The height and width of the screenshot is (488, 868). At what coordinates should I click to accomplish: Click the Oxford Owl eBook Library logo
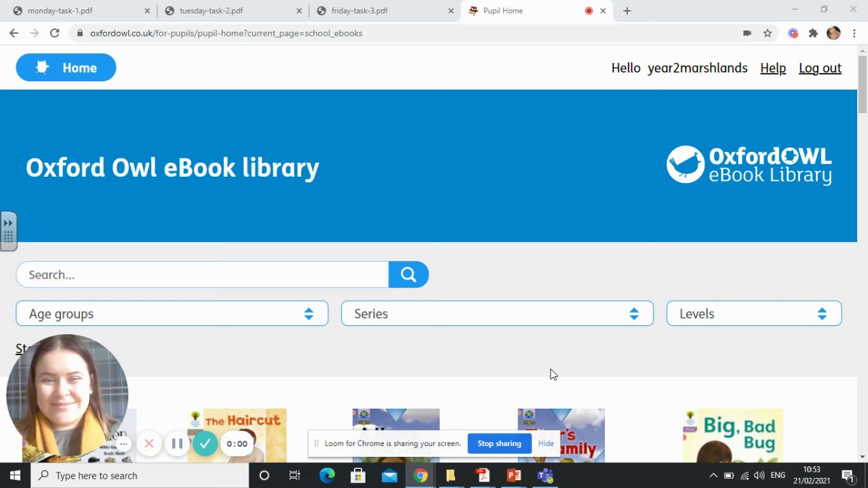tap(749, 165)
